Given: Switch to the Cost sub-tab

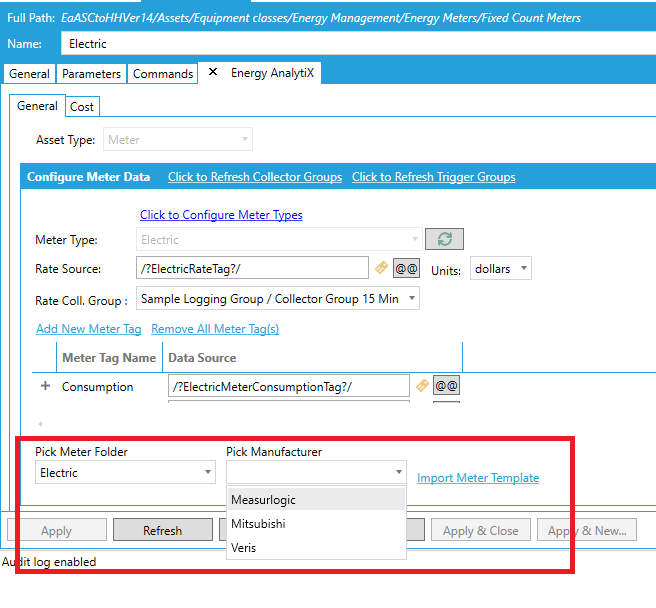Looking at the screenshot, I should (82, 107).
